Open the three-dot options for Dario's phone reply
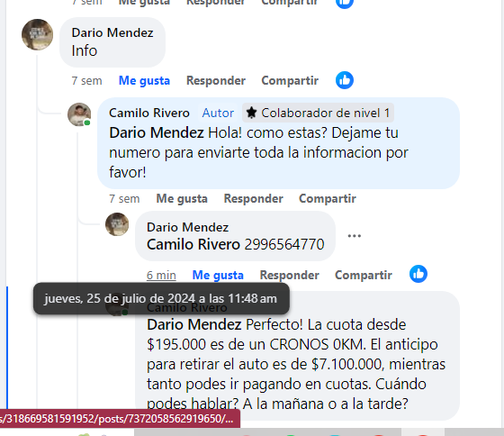504x436 pixels. [x=355, y=236]
